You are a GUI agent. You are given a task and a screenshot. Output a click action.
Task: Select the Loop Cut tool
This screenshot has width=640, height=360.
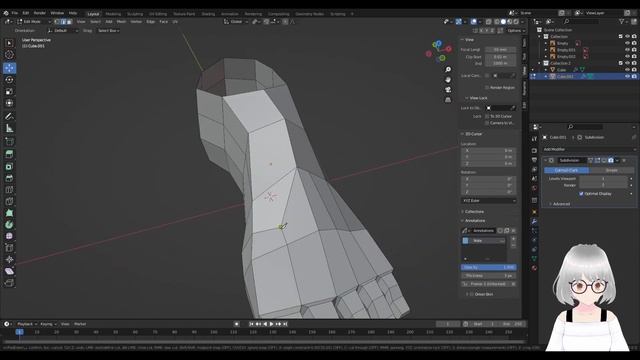[9, 190]
